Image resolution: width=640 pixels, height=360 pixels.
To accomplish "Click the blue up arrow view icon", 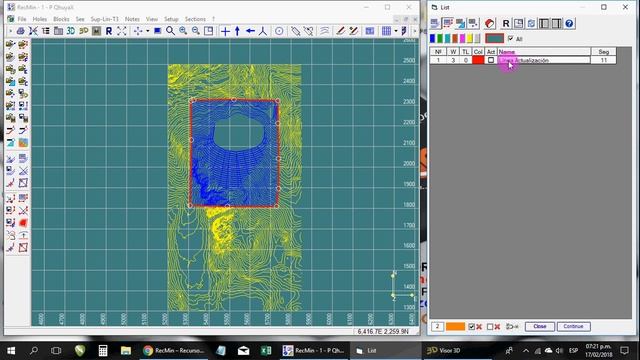I will [x=237, y=31].
